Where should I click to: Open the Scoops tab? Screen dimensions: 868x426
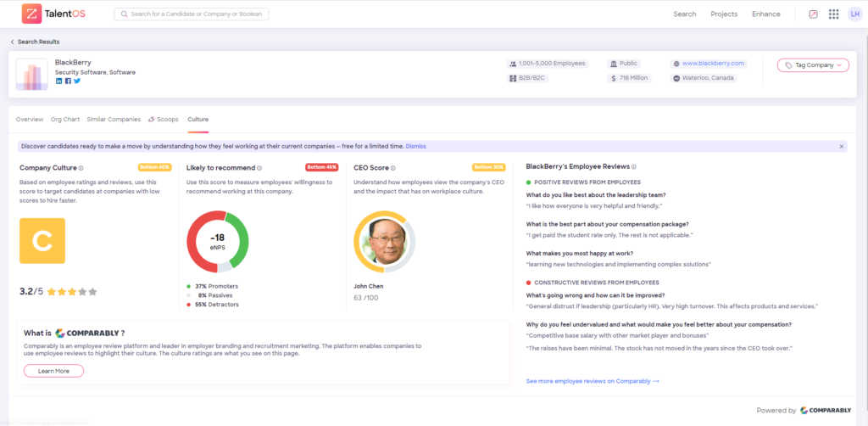pos(164,119)
